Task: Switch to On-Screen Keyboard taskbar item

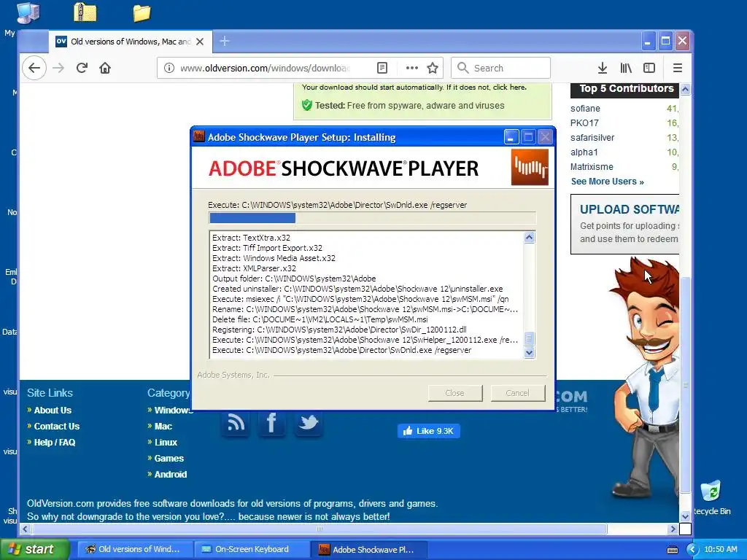Action: click(252, 549)
